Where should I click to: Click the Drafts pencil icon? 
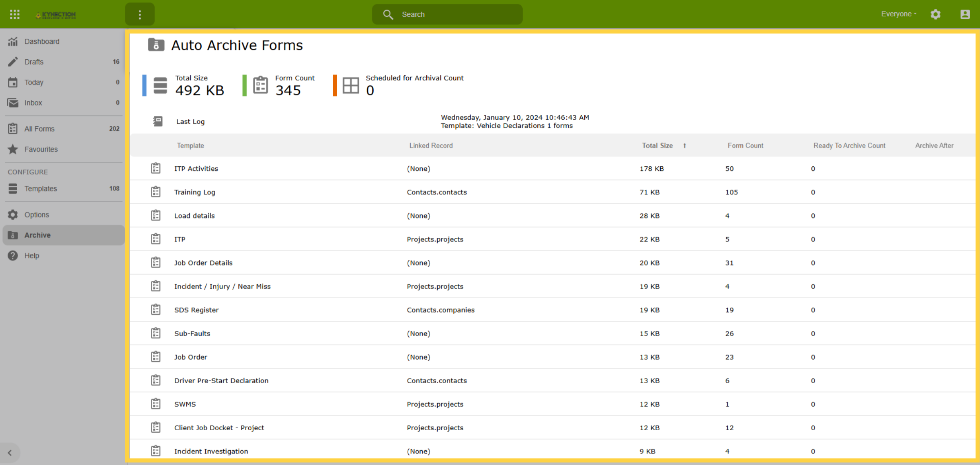pos(13,62)
